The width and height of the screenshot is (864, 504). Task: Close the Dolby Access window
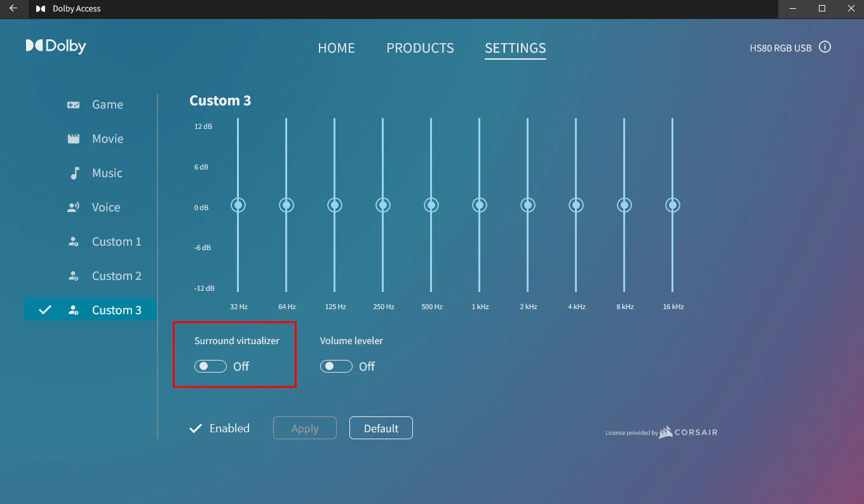point(851,9)
